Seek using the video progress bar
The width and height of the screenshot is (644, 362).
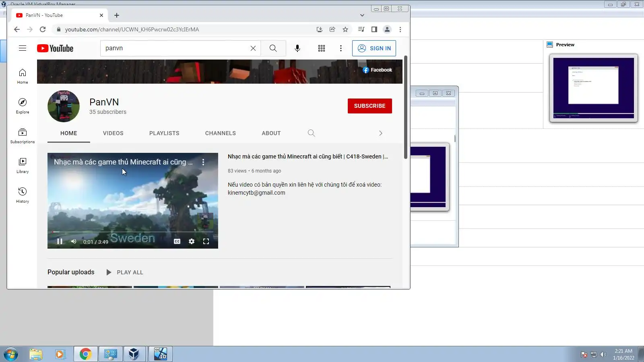133,232
